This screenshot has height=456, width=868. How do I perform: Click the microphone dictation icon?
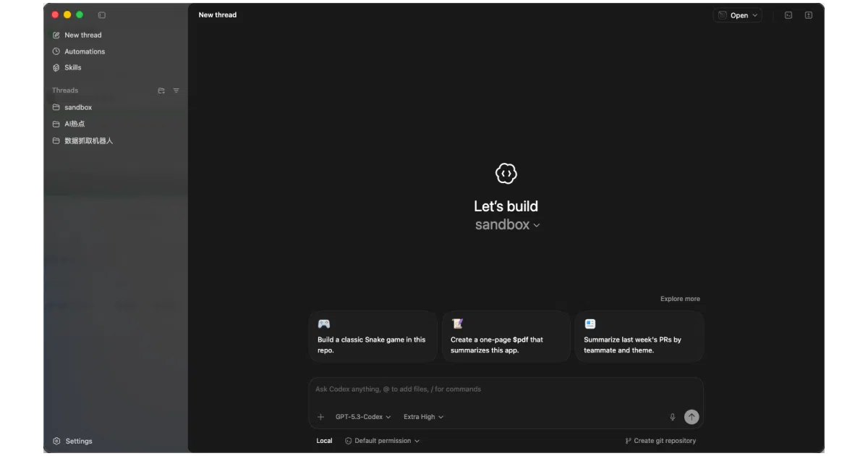(672, 417)
